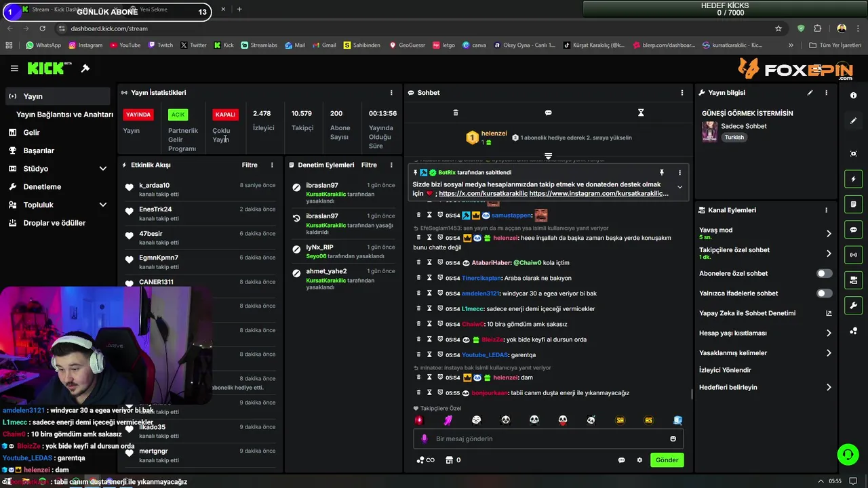Click the pin icon next to KICK logo

(85, 68)
